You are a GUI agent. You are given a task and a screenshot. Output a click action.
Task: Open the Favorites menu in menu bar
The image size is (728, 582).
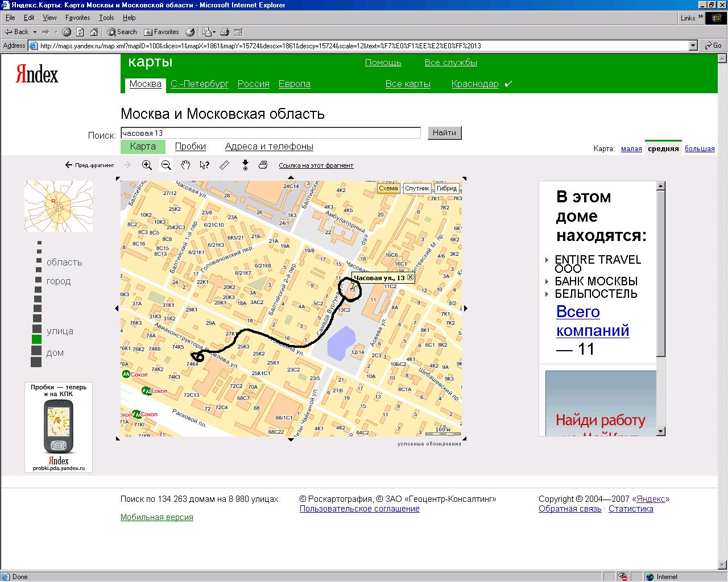(x=77, y=18)
